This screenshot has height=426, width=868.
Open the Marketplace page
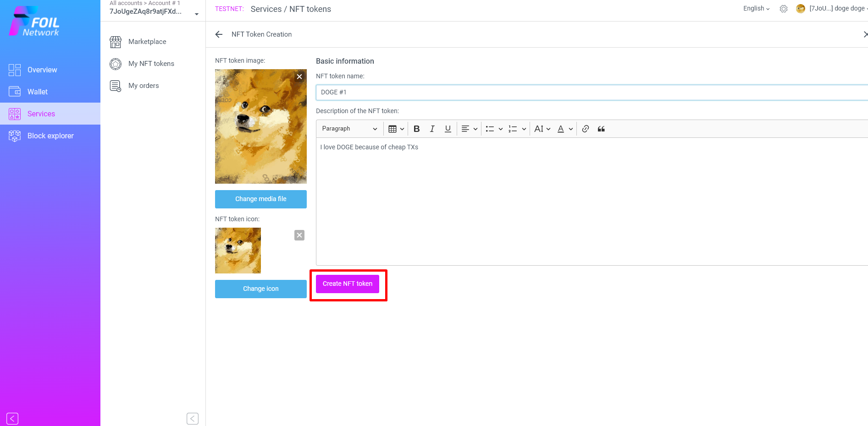(147, 42)
